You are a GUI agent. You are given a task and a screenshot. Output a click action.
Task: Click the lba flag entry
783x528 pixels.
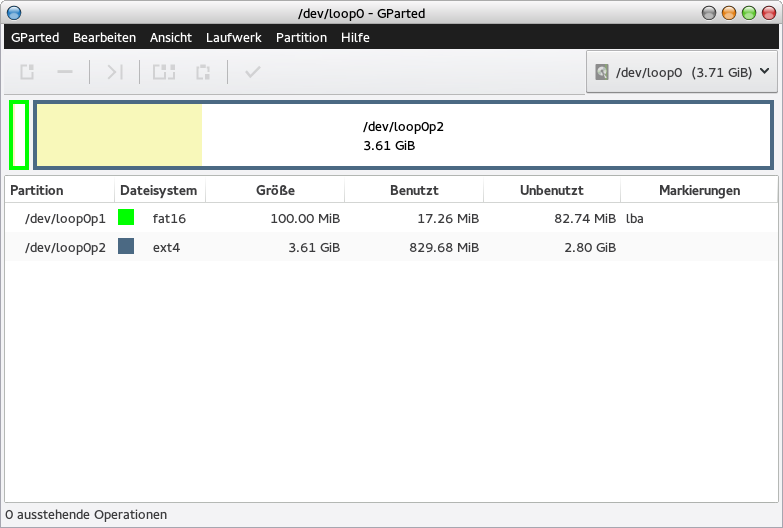(635, 218)
